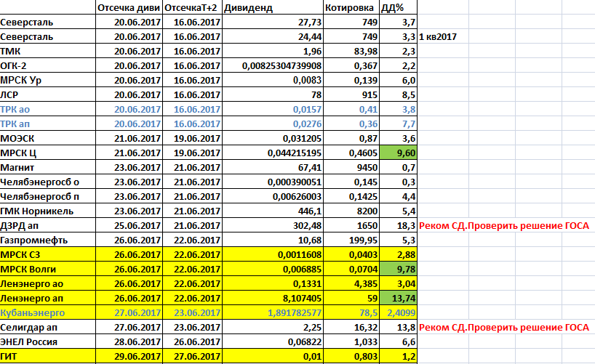Select the yellow 'МРСК Волги' cell

[48, 270]
